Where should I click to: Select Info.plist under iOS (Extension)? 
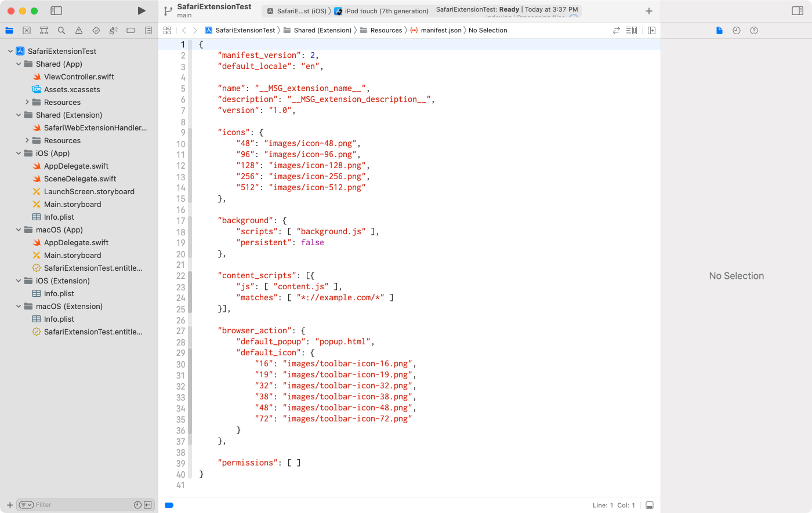59,293
